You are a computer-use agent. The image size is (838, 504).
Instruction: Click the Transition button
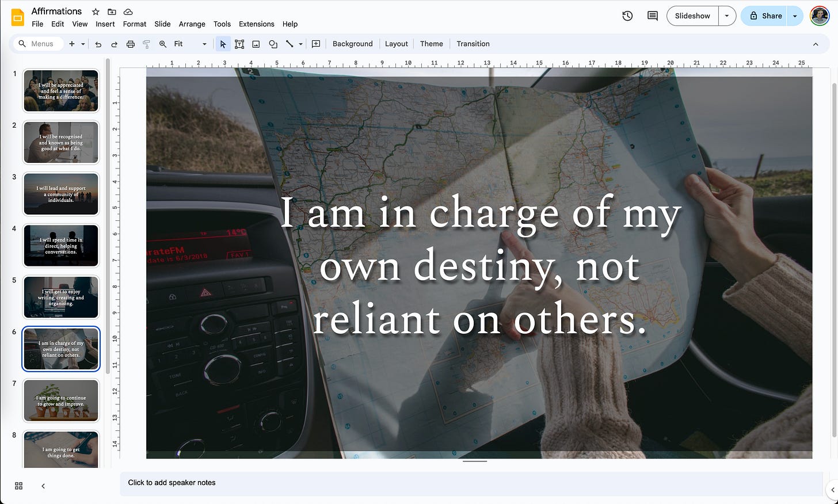(473, 44)
